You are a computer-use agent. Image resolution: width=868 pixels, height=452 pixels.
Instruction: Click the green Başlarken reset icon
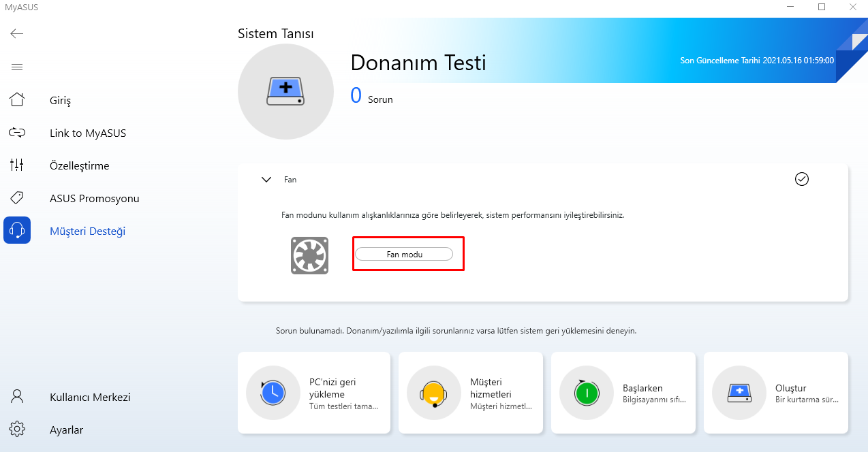pyautogui.click(x=587, y=393)
